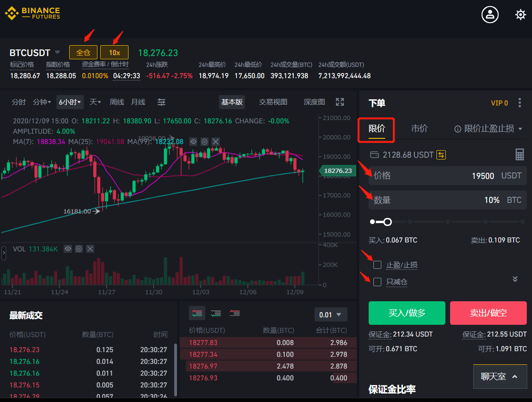Switch to 深度图 depth chart

(x=314, y=102)
